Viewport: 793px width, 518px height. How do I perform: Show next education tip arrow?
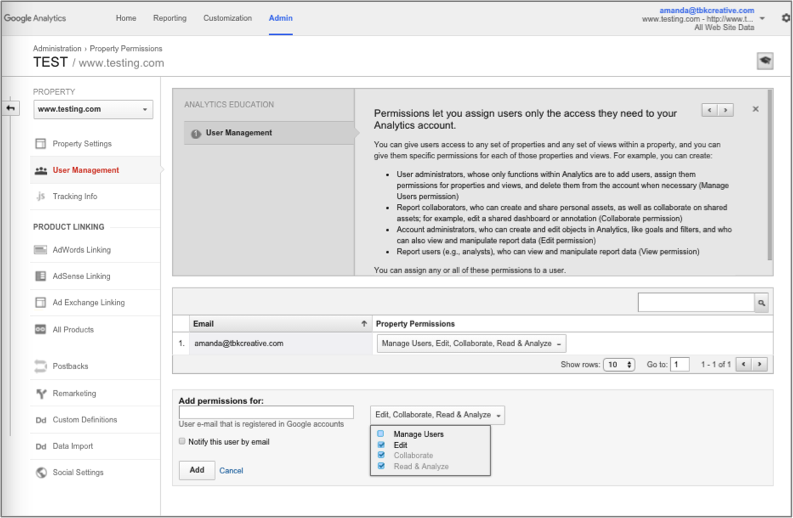pyautogui.click(x=726, y=110)
